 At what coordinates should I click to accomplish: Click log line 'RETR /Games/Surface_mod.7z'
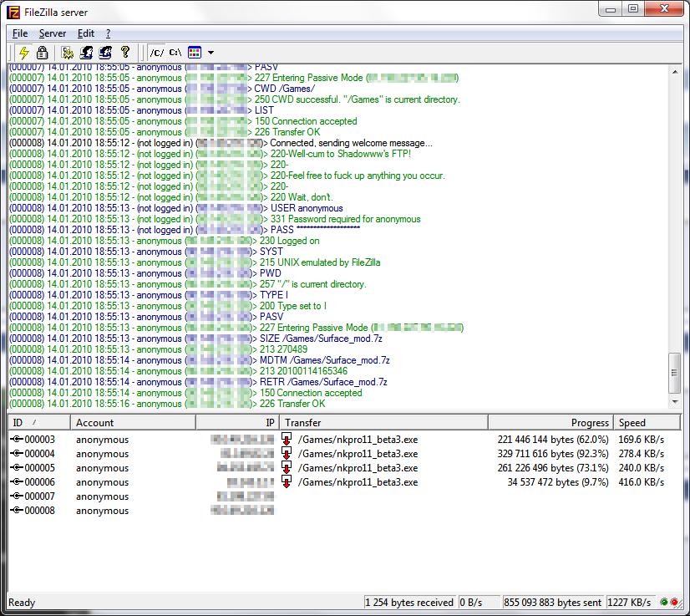(198, 382)
